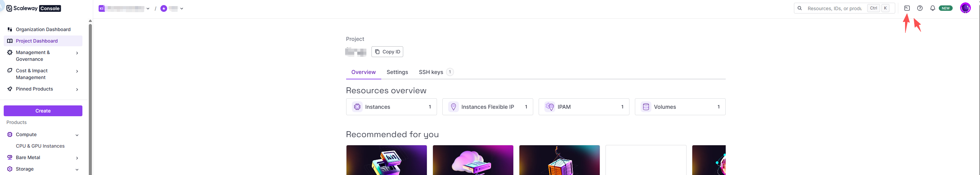Click the Management & Governance gear icon
This screenshot has height=175, width=980.
pos(10,52)
